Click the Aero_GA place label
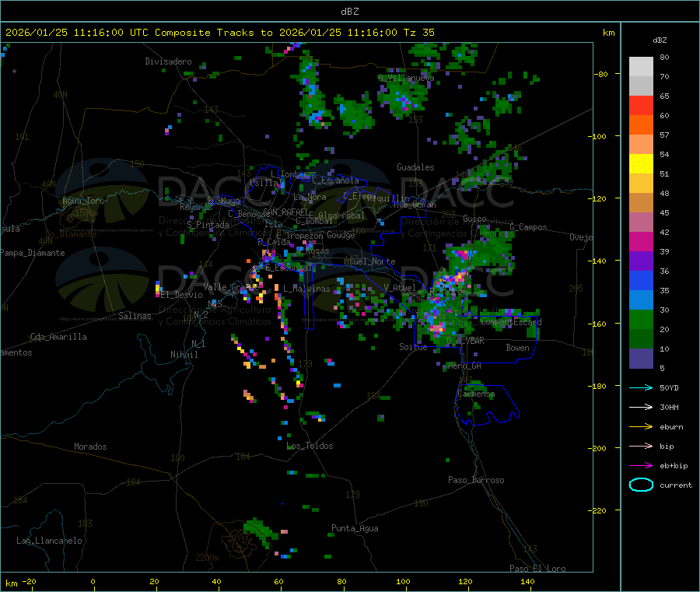The image size is (700, 592). [464, 366]
